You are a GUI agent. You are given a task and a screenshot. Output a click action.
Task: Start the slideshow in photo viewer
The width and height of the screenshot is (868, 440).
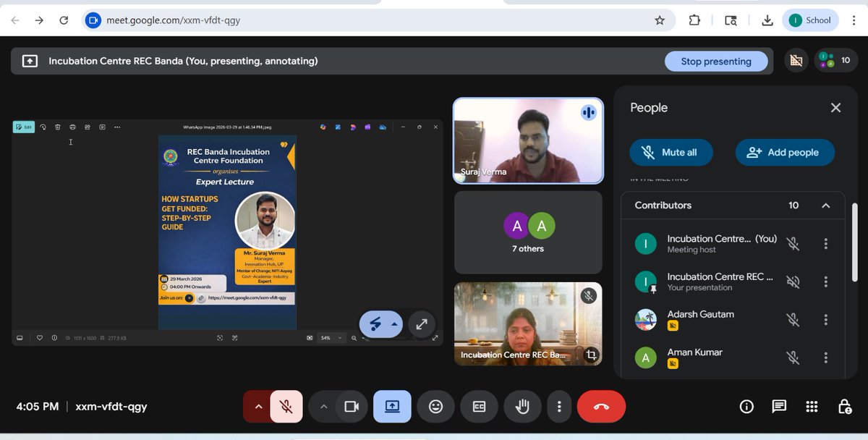pos(102,127)
